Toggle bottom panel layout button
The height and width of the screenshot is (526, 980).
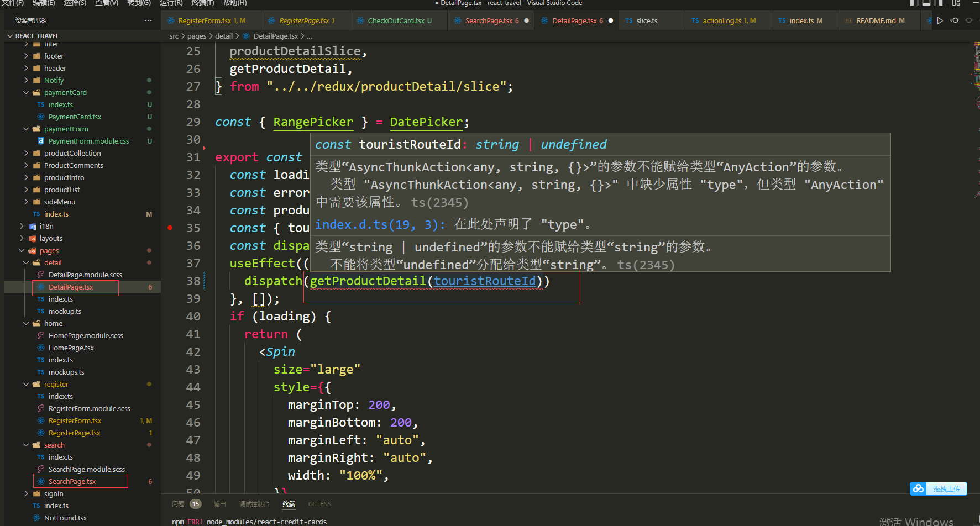tap(926, 3)
